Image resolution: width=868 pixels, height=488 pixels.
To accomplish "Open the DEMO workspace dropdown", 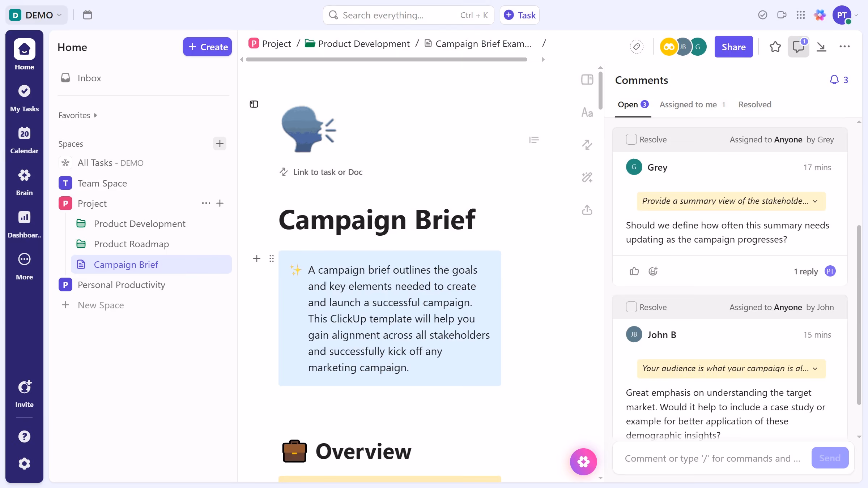I will point(36,15).
